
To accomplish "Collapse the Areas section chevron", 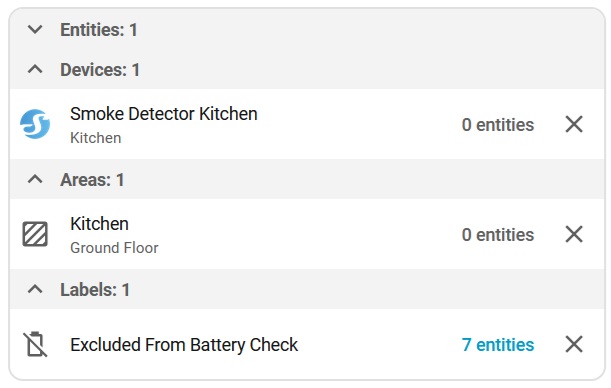I will [35, 180].
